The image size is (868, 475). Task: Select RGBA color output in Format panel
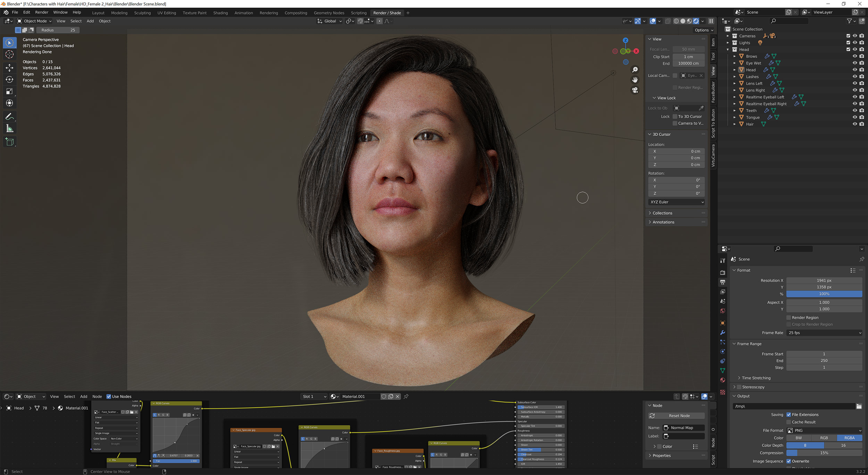pyautogui.click(x=850, y=438)
